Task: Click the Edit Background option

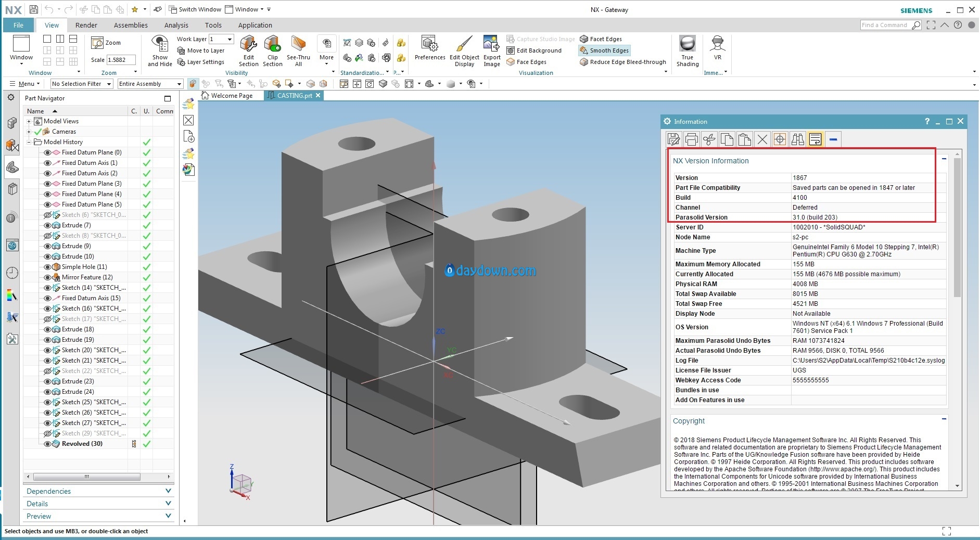Action: pos(534,50)
